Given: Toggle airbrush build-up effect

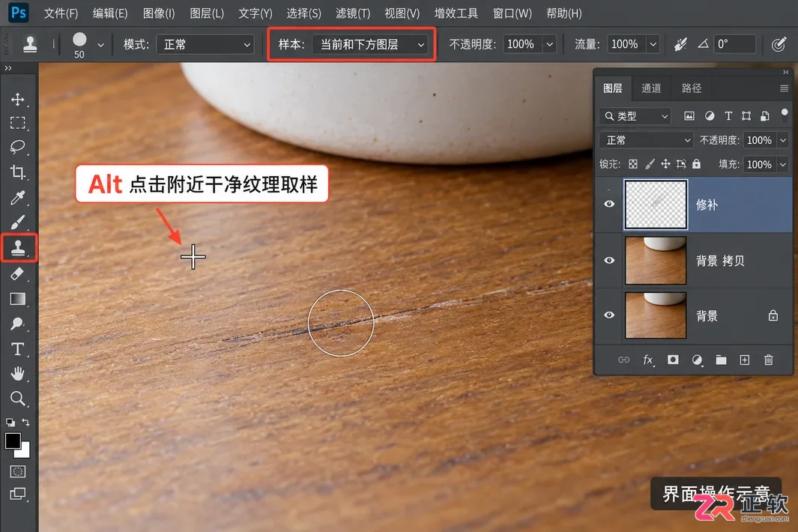Looking at the screenshot, I should pyautogui.click(x=681, y=44).
